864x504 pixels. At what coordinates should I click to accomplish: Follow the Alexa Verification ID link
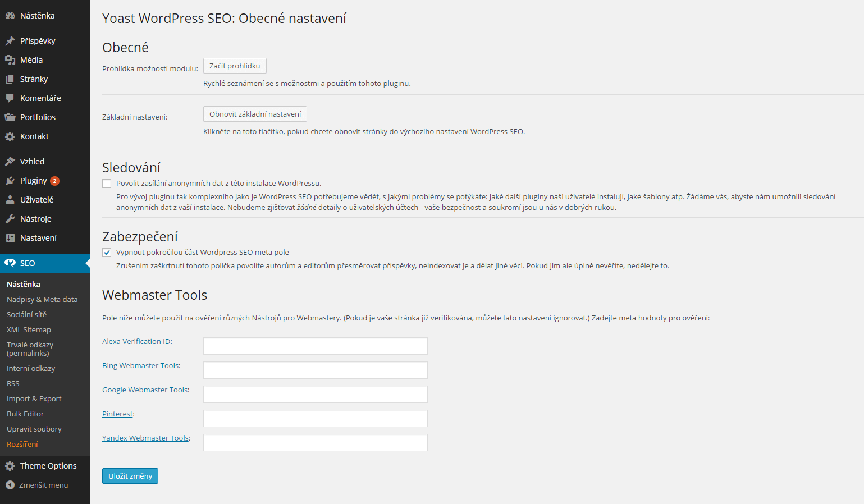click(x=136, y=341)
